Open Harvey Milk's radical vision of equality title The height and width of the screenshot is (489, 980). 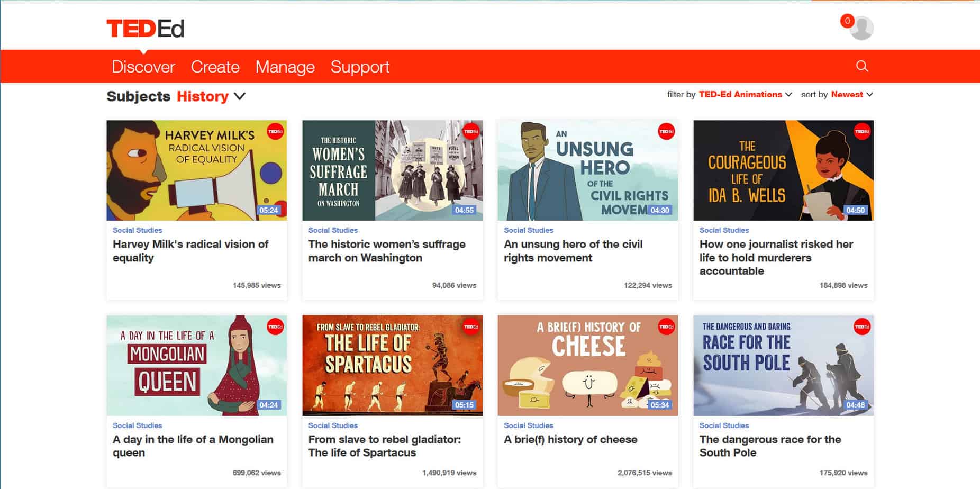click(190, 251)
